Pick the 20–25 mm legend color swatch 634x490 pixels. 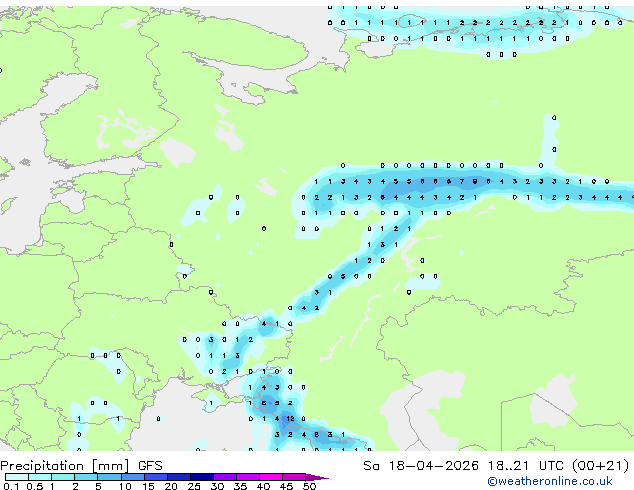coord(179,477)
